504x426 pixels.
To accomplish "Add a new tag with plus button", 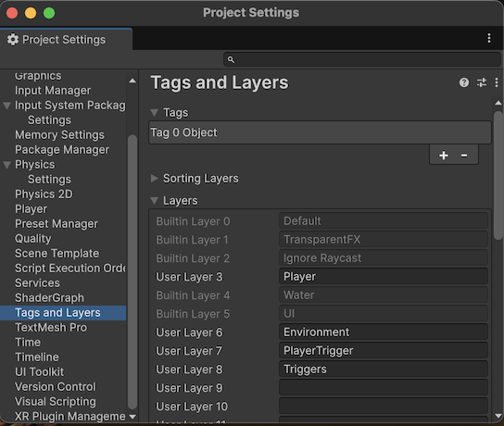I will 444,156.
